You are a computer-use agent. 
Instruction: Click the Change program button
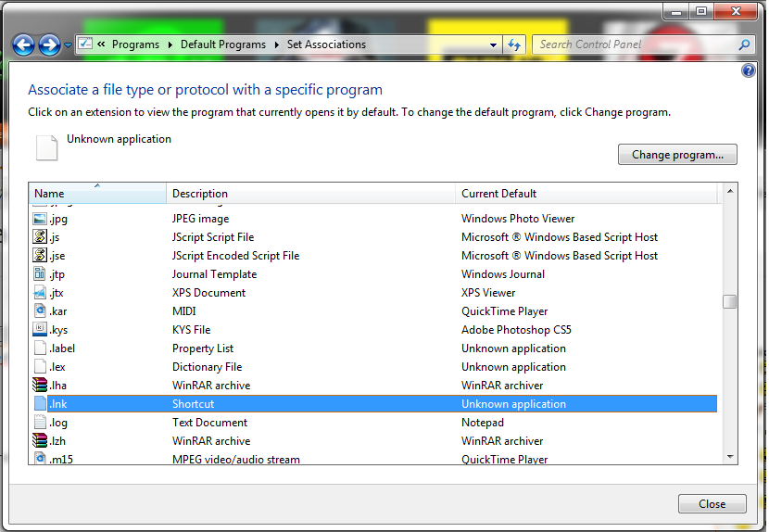pos(677,155)
